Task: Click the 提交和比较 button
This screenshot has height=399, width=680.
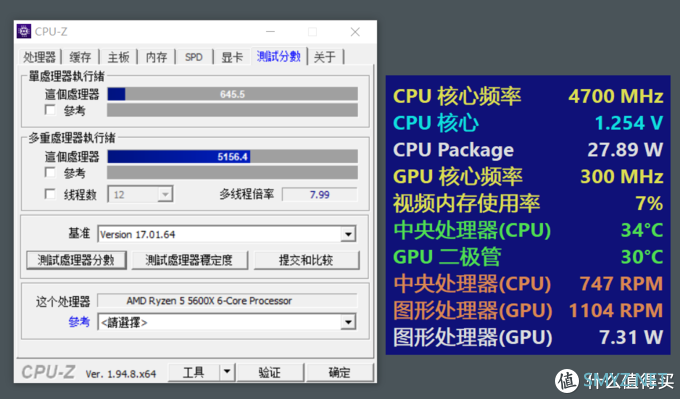Action: click(x=307, y=260)
